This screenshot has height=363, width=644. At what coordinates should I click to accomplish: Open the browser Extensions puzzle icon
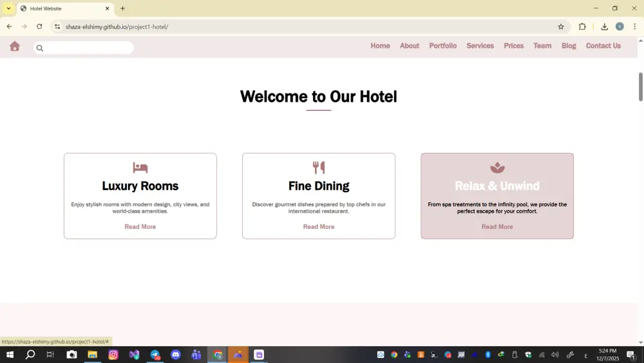(x=582, y=26)
